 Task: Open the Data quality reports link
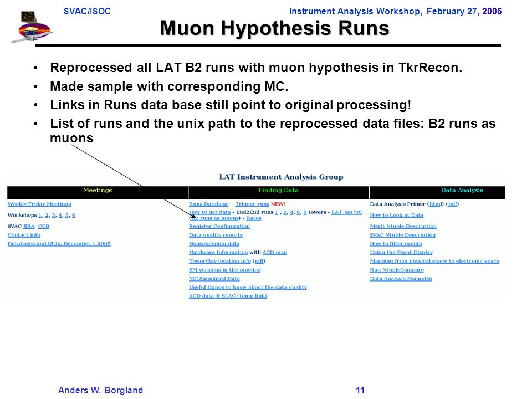click(216, 235)
